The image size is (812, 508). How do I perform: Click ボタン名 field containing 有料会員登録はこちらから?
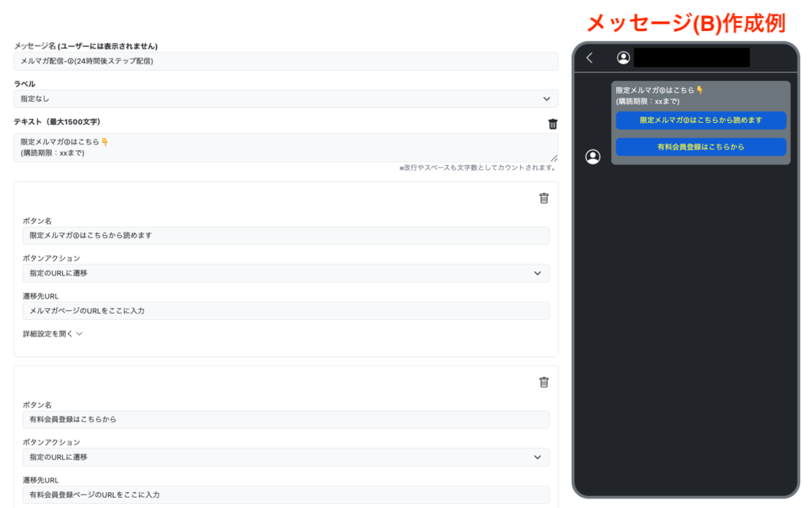pyautogui.click(x=285, y=419)
